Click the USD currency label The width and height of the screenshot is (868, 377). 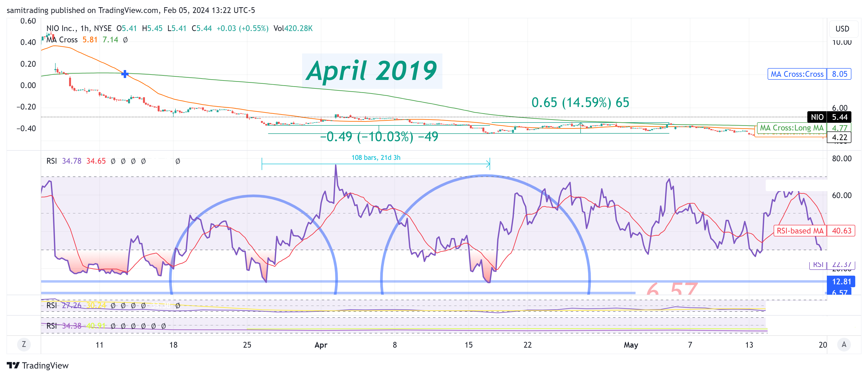tap(842, 29)
